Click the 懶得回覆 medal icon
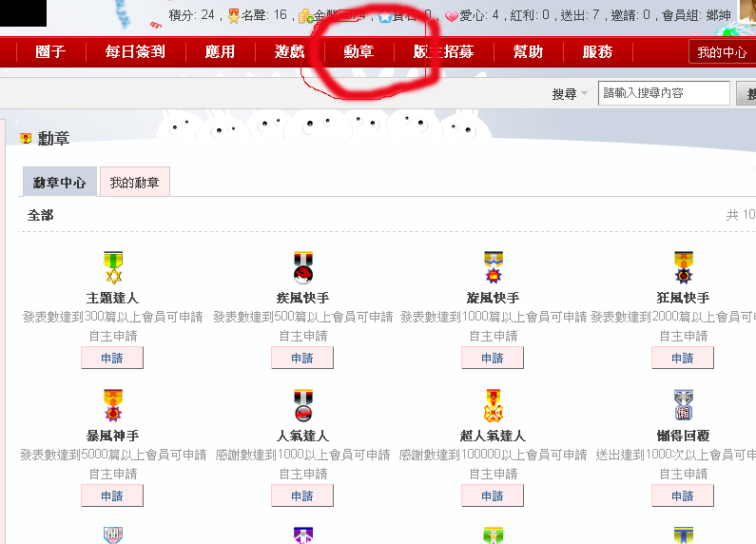Image resolution: width=756 pixels, height=544 pixels. tap(683, 405)
